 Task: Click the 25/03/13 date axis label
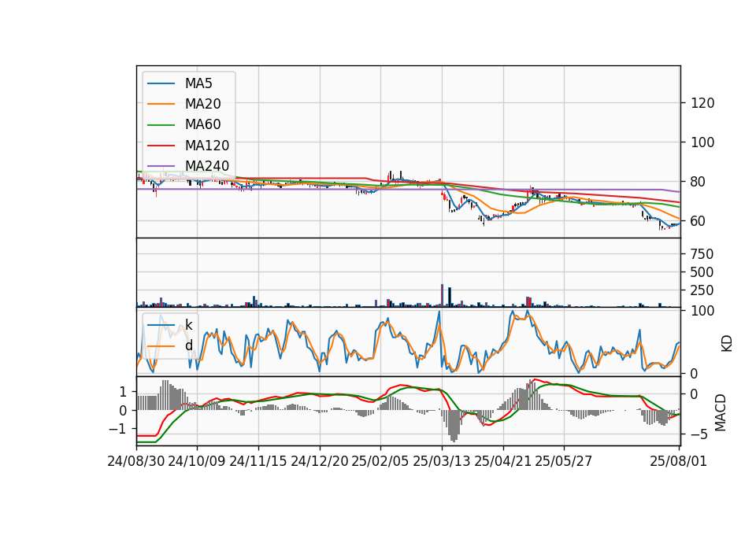tap(442, 461)
